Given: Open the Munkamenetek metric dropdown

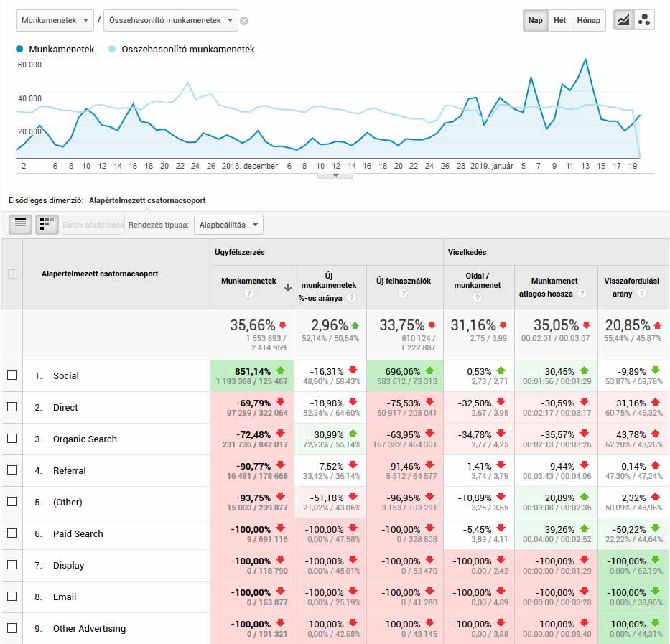Looking at the screenshot, I should point(55,21).
